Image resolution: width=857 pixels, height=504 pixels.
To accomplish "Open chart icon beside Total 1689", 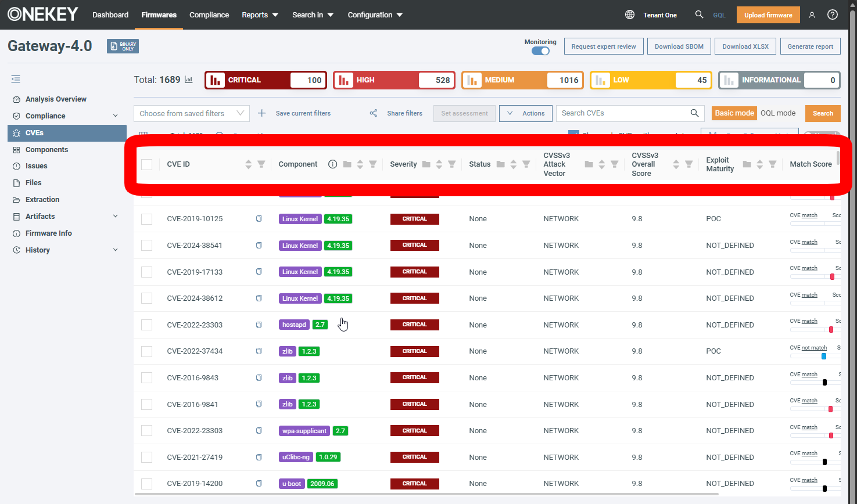I will (x=189, y=80).
